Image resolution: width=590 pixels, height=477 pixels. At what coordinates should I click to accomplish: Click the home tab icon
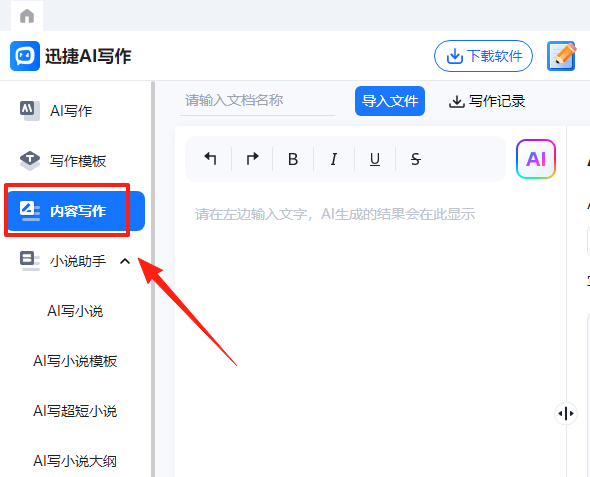pyautogui.click(x=27, y=16)
